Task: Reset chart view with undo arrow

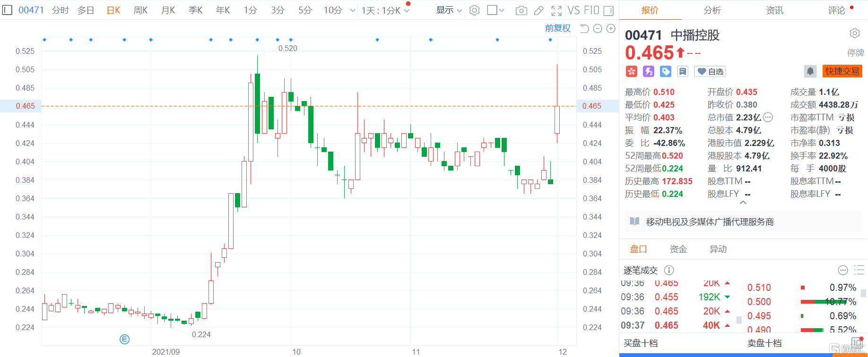Action: tap(584, 29)
